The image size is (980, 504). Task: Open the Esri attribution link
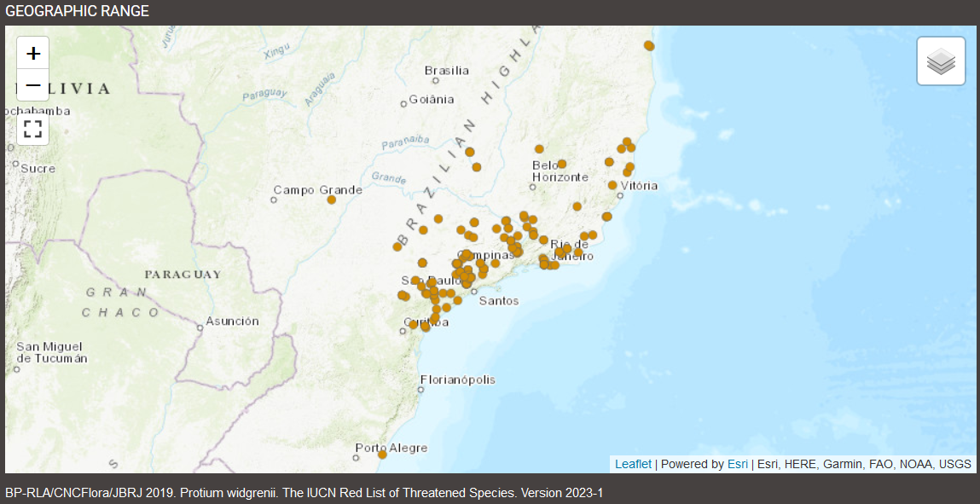click(x=738, y=464)
